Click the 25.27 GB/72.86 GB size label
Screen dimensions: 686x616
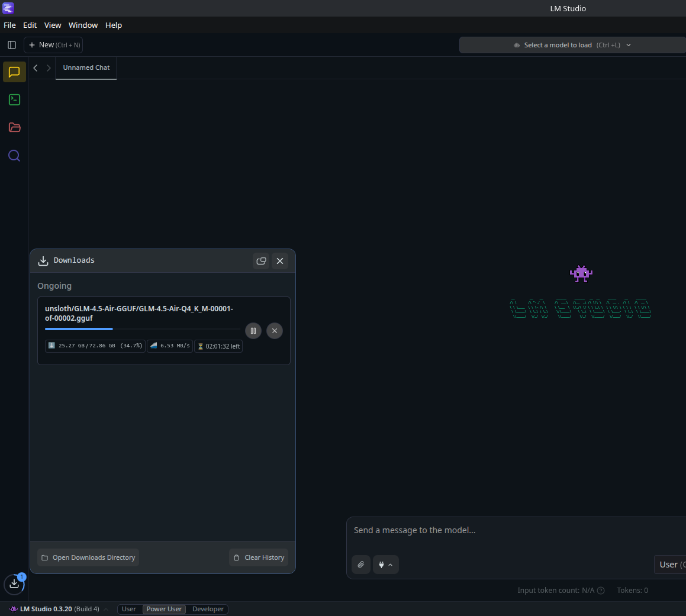(x=95, y=346)
